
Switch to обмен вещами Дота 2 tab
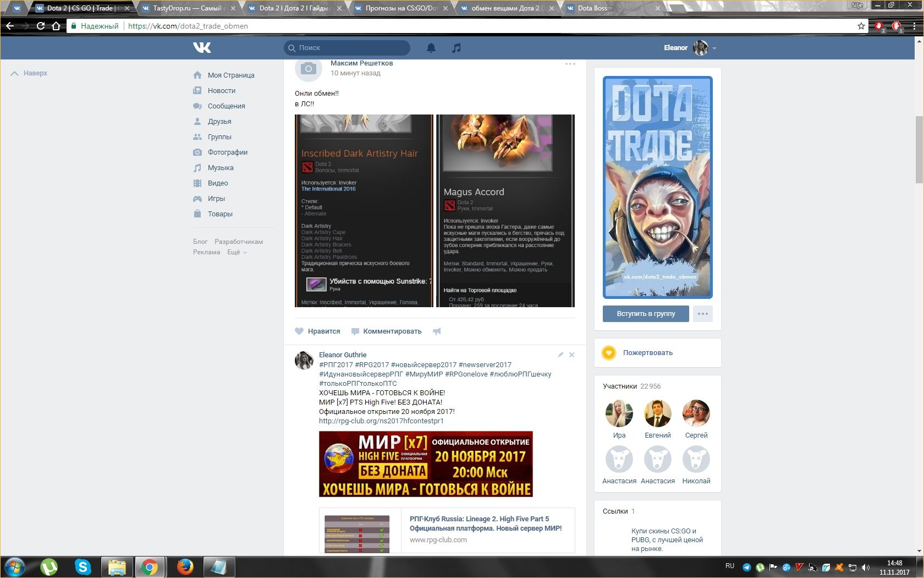507,8
